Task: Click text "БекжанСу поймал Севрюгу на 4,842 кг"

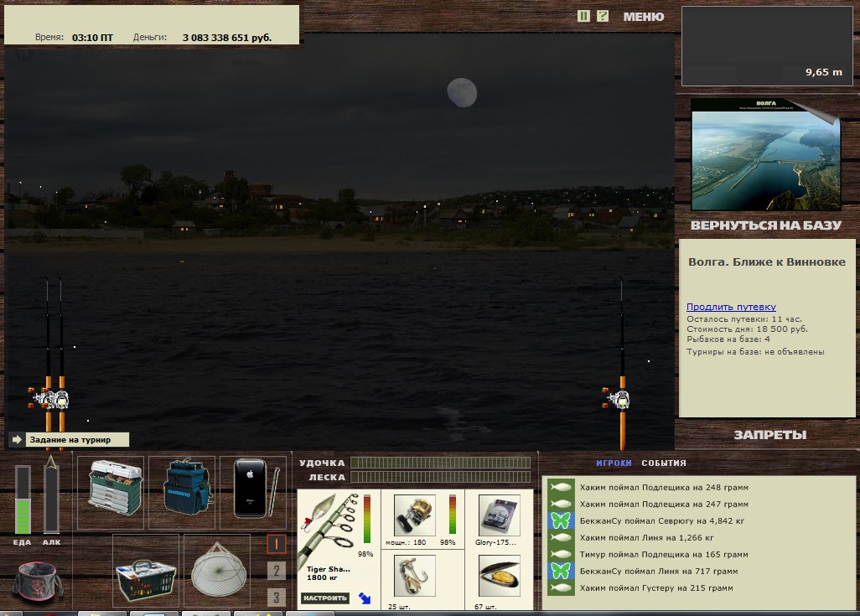Action: coord(662,520)
